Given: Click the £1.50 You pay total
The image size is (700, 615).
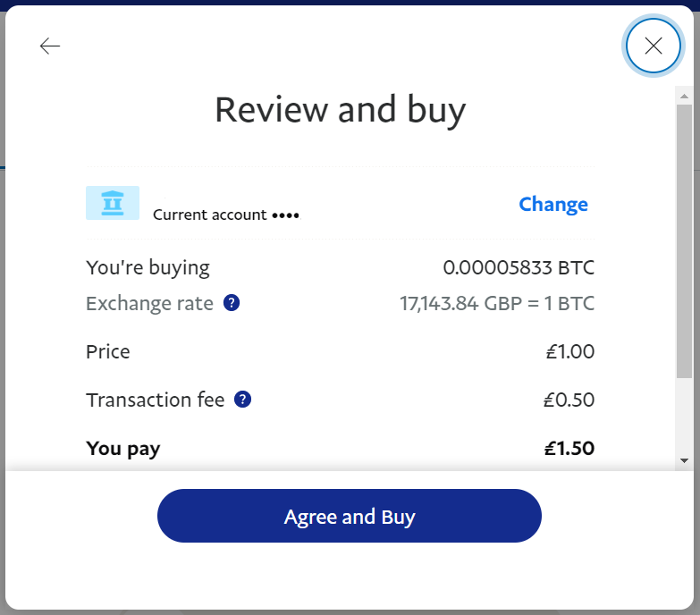Looking at the screenshot, I should point(569,448).
